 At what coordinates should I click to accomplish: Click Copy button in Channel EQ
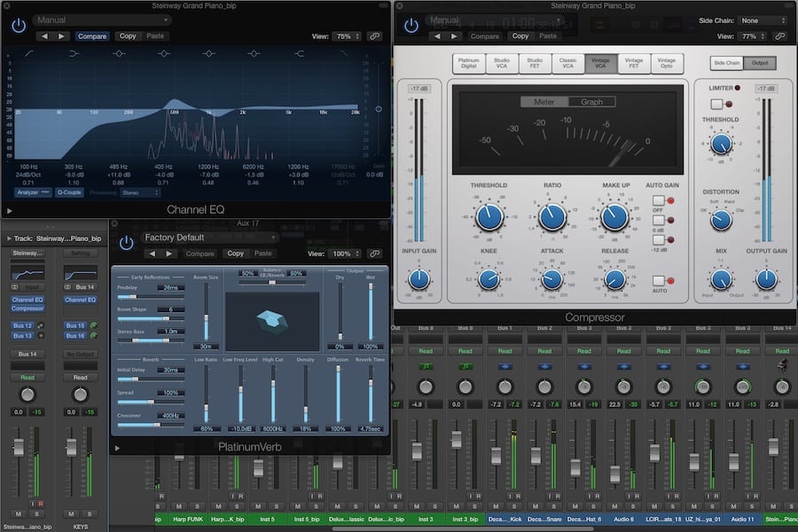pyautogui.click(x=127, y=36)
